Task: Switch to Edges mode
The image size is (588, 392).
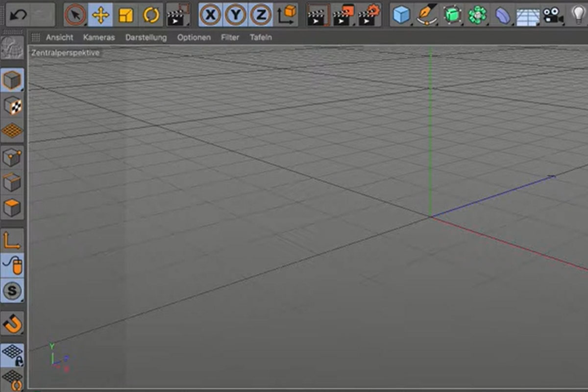Action: 12,183
